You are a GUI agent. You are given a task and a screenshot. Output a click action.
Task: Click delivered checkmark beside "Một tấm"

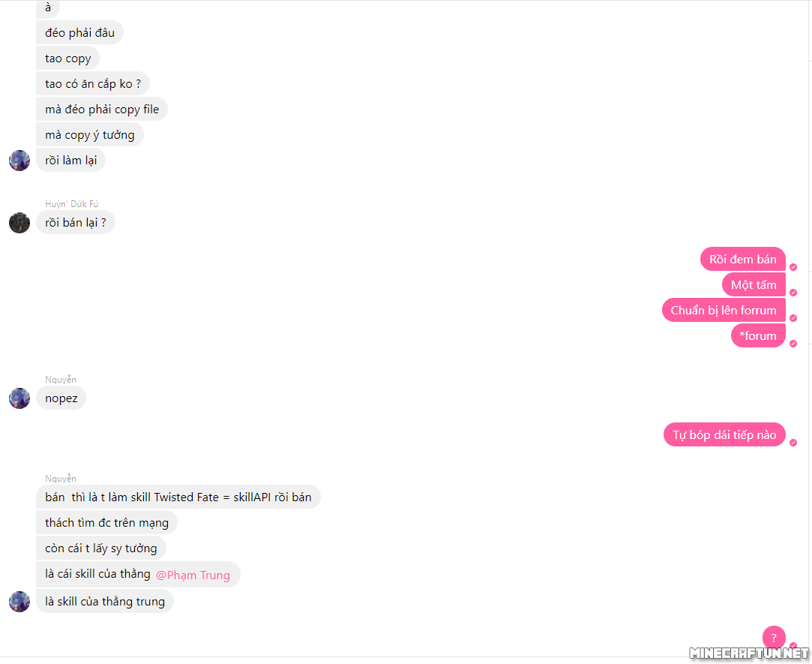click(793, 293)
